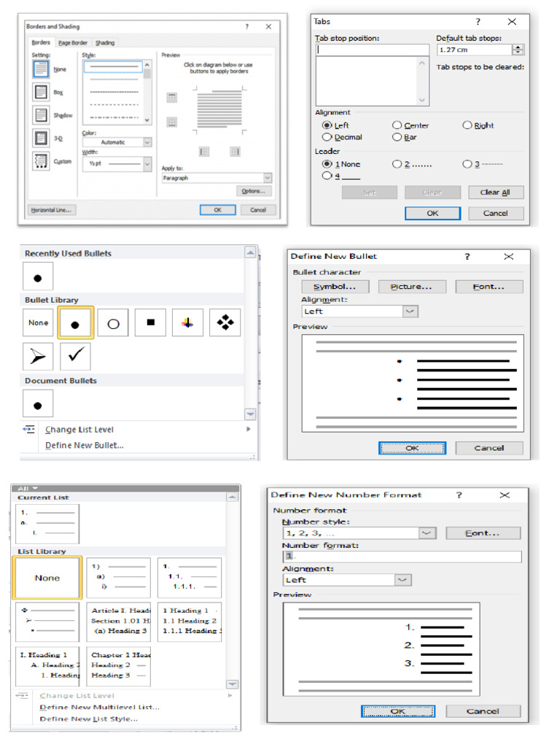The height and width of the screenshot is (747, 560).
Task: Choose the Shadow border setting icon
Action: coord(41,115)
